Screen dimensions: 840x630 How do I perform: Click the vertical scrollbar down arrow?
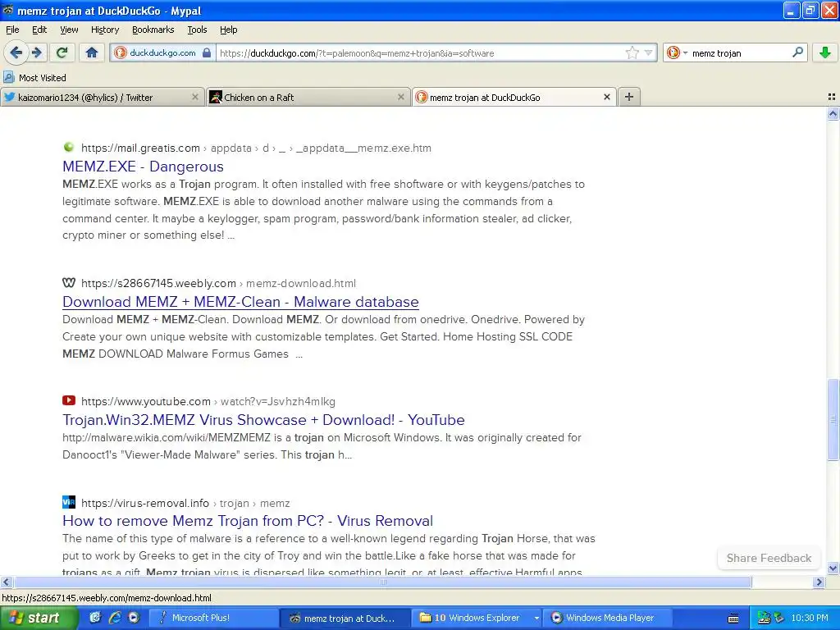click(833, 568)
